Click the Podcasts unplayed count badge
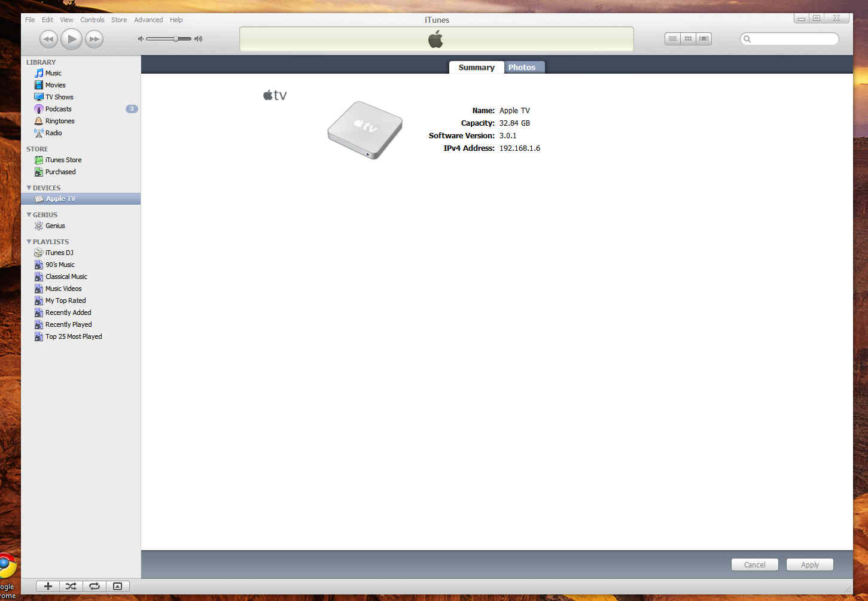The height and width of the screenshot is (601, 868). (132, 109)
